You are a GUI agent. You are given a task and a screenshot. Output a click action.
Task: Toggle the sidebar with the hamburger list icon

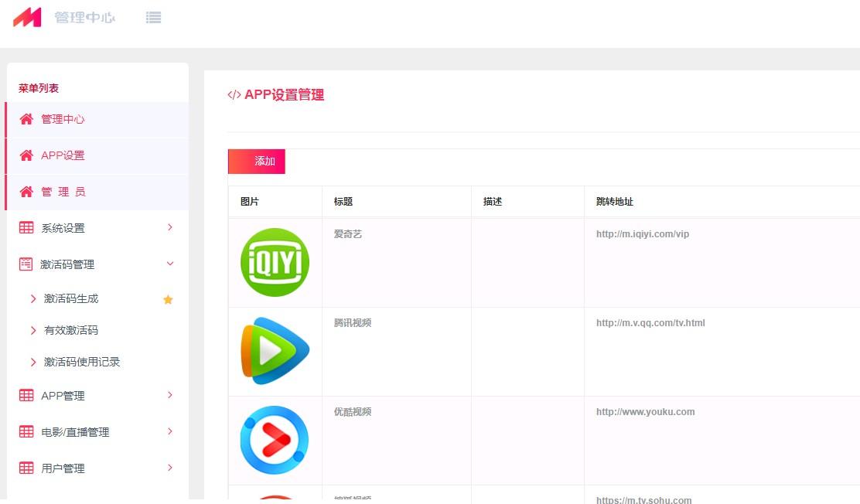[x=153, y=17]
